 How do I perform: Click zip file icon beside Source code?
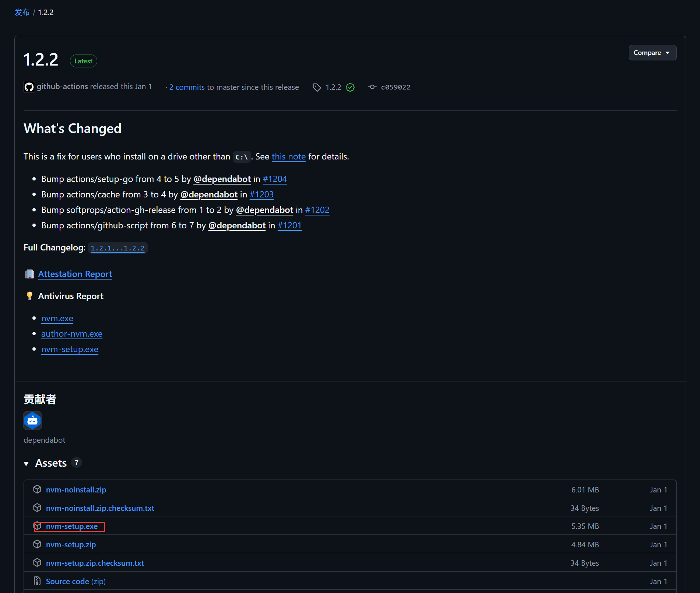click(x=37, y=581)
